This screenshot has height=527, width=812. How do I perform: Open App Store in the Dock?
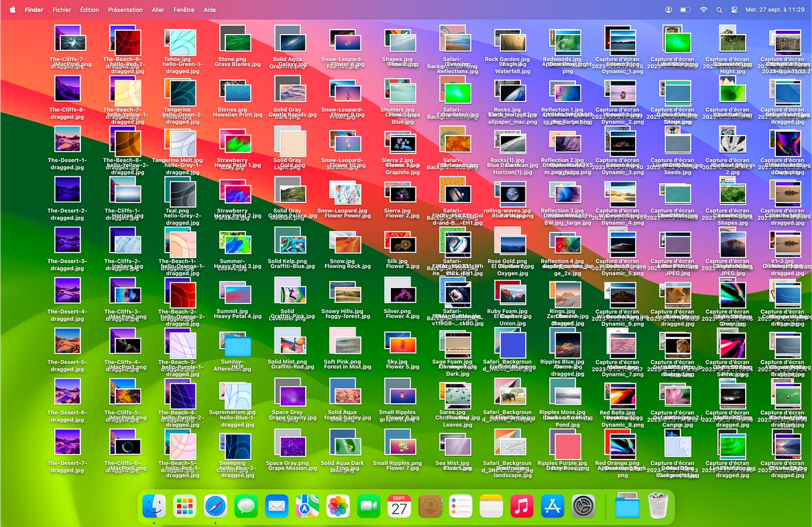point(553,506)
